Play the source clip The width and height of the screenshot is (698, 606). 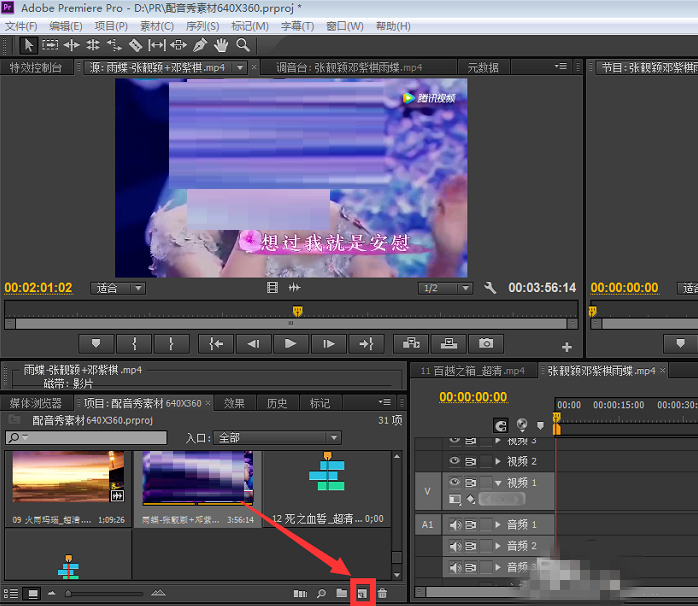(290, 344)
